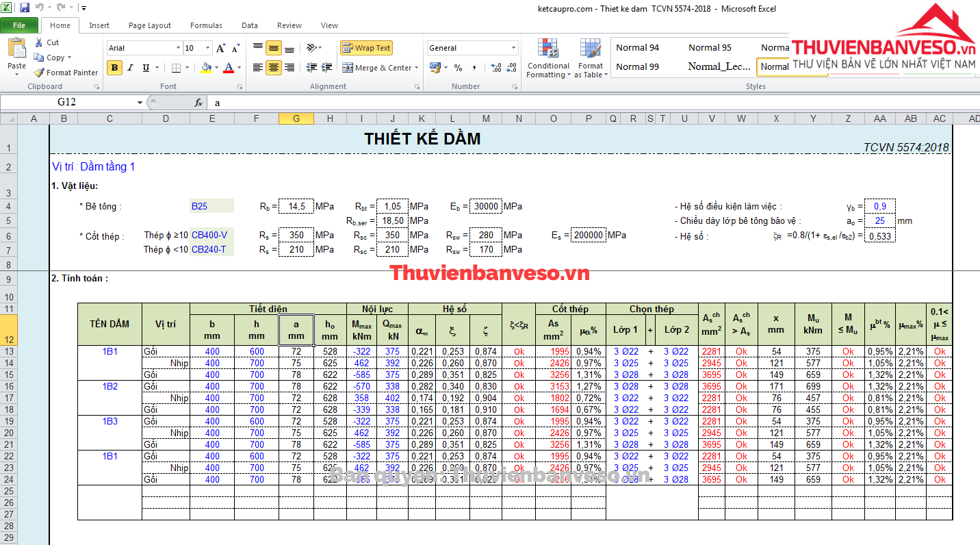Open the Merge & Center dropdown arrow
Viewport: 980px width, 545px height.
coord(416,68)
